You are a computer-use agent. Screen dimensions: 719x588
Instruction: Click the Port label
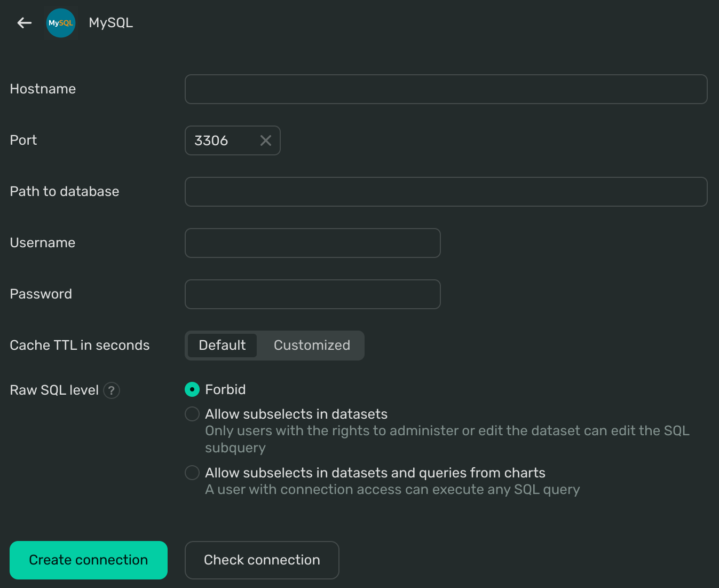23,140
